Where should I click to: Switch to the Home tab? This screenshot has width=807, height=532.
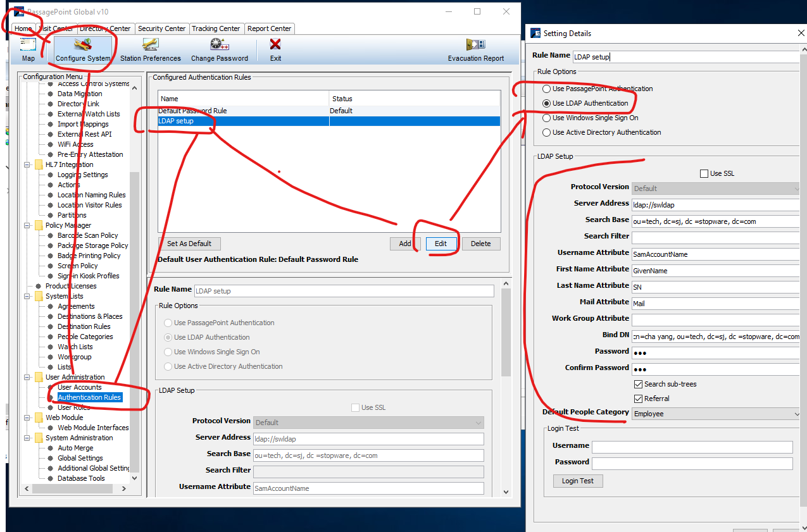23,28
